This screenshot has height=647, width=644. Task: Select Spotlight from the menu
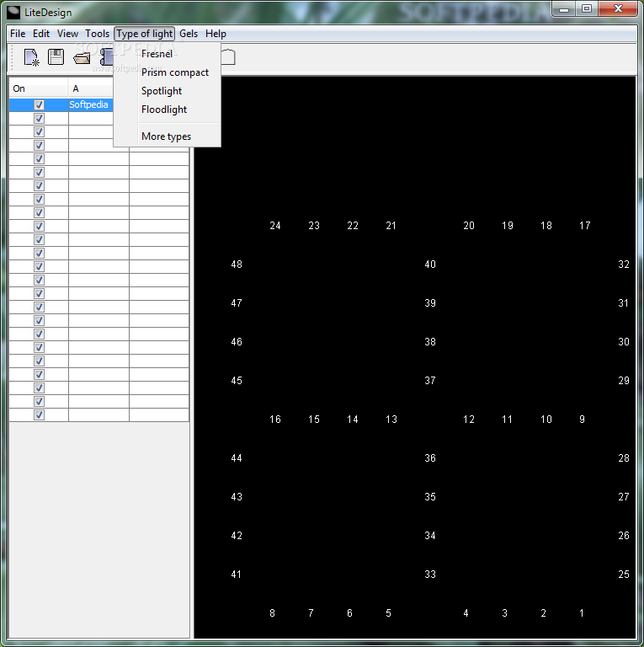click(161, 91)
